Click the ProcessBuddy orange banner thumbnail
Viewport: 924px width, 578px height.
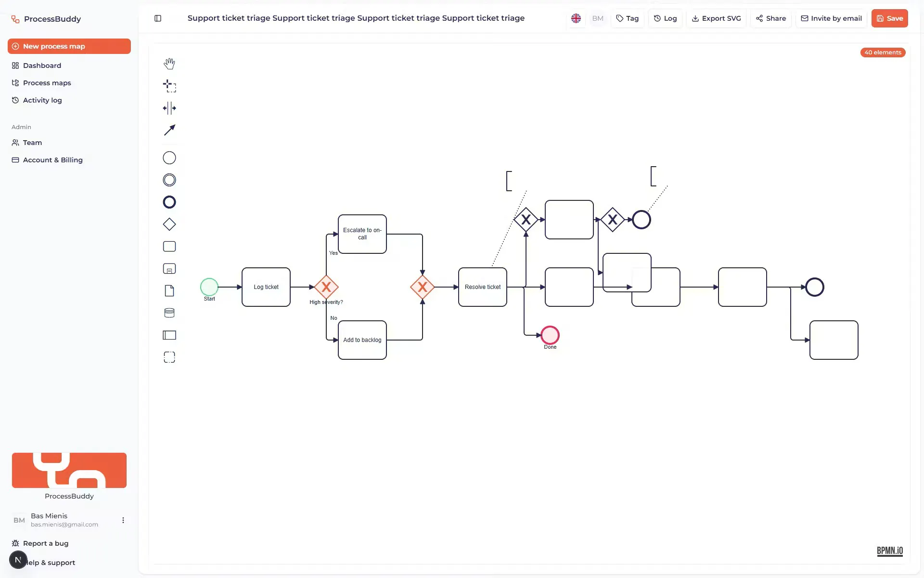(x=69, y=470)
